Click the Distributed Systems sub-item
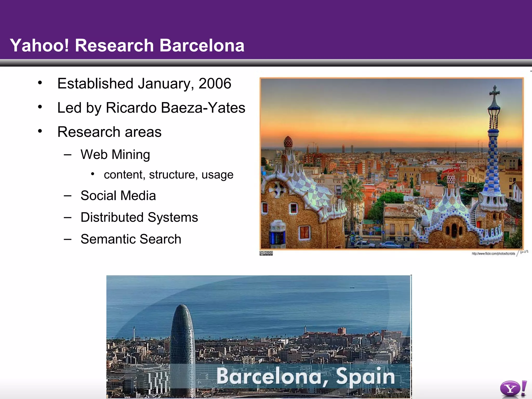This screenshot has width=532, height=399. pyautogui.click(x=139, y=217)
